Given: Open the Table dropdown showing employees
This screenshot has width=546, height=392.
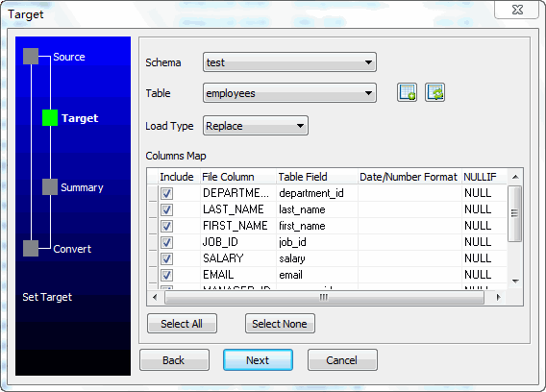Looking at the screenshot, I should (x=289, y=93).
